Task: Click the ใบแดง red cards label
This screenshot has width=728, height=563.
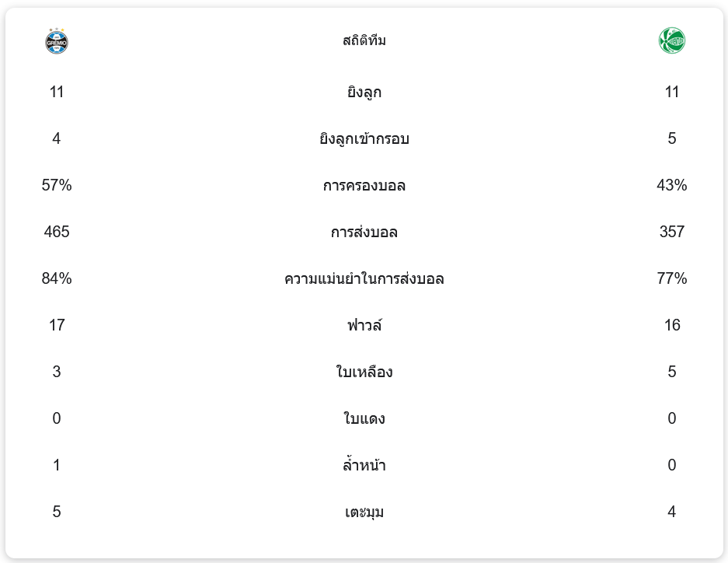Action: point(364,419)
